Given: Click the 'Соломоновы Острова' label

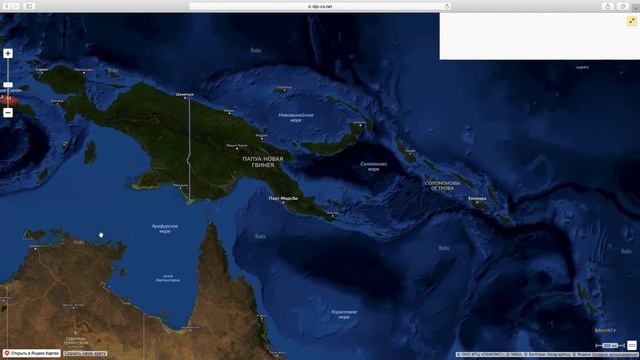Looking at the screenshot, I should 442,186.
